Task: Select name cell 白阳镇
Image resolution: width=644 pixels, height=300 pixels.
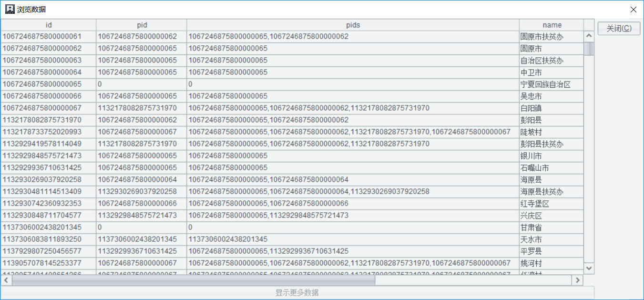Action: (x=552, y=108)
